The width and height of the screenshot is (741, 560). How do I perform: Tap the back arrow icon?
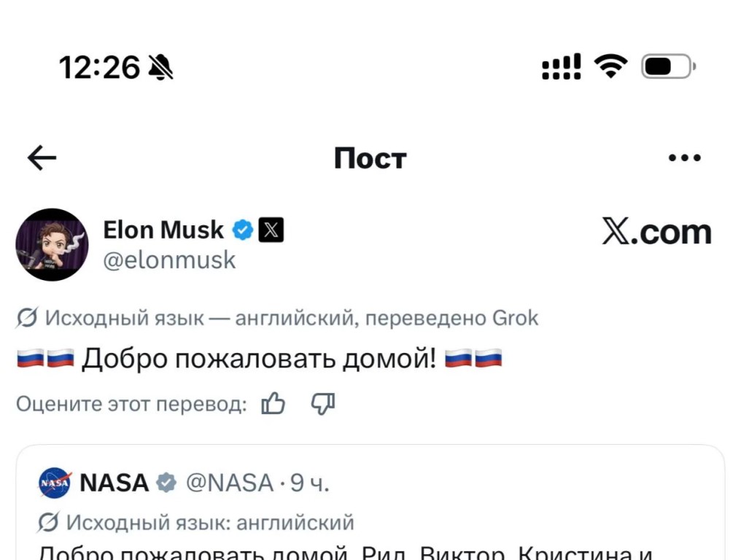(42, 157)
